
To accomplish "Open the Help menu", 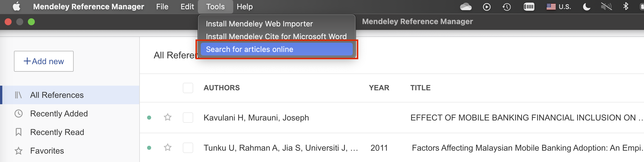I will tap(245, 7).
